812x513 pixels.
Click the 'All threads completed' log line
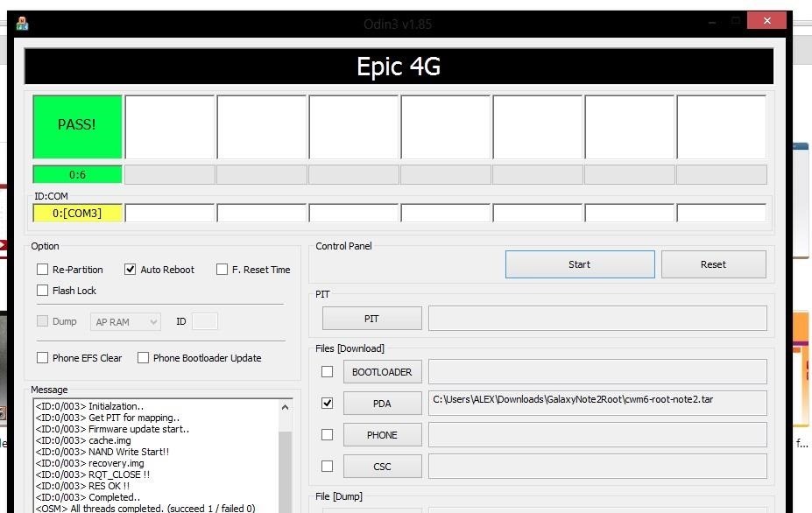[145, 509]
